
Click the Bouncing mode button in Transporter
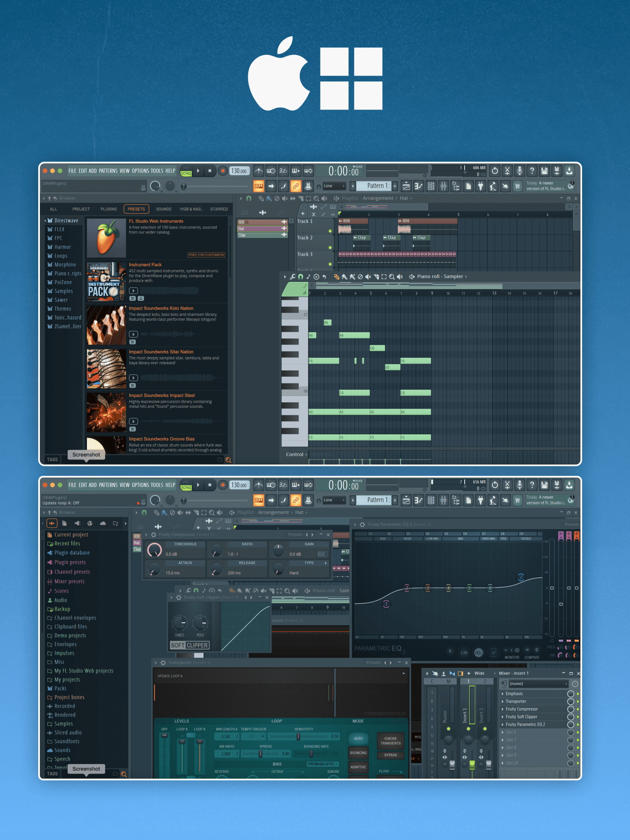(358, 753)
